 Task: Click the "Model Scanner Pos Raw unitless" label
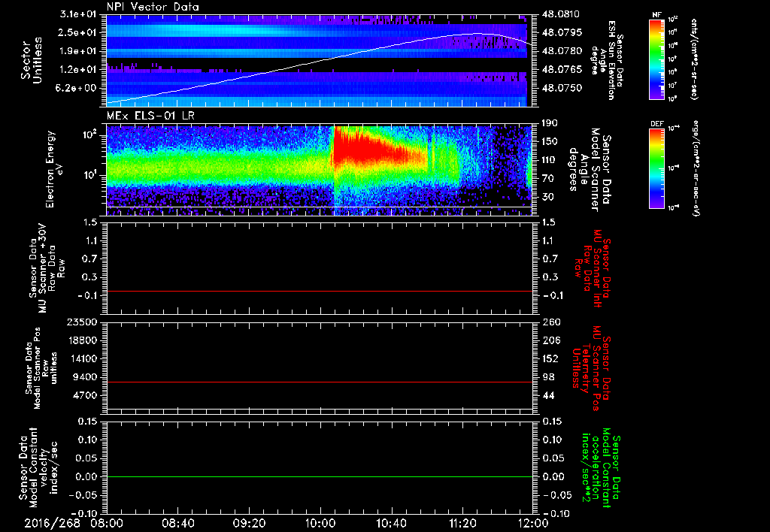coord(41,368)
